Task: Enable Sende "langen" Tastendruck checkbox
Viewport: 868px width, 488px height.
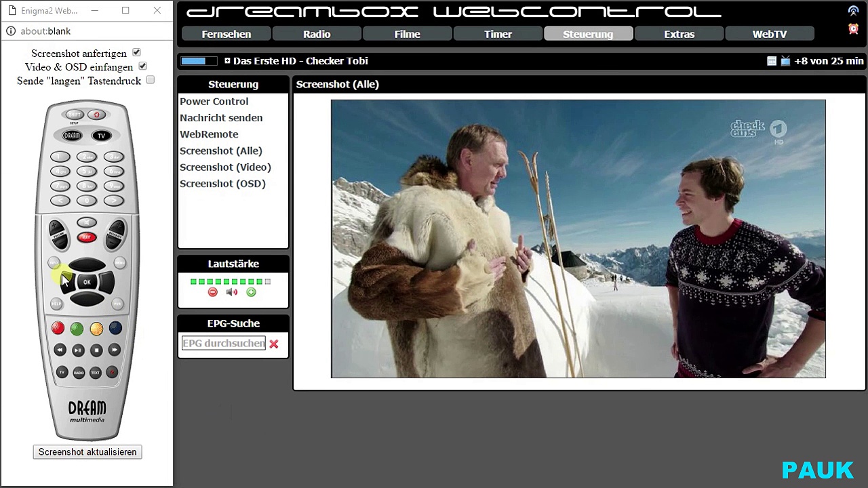Action: click(x=151, y=80)
